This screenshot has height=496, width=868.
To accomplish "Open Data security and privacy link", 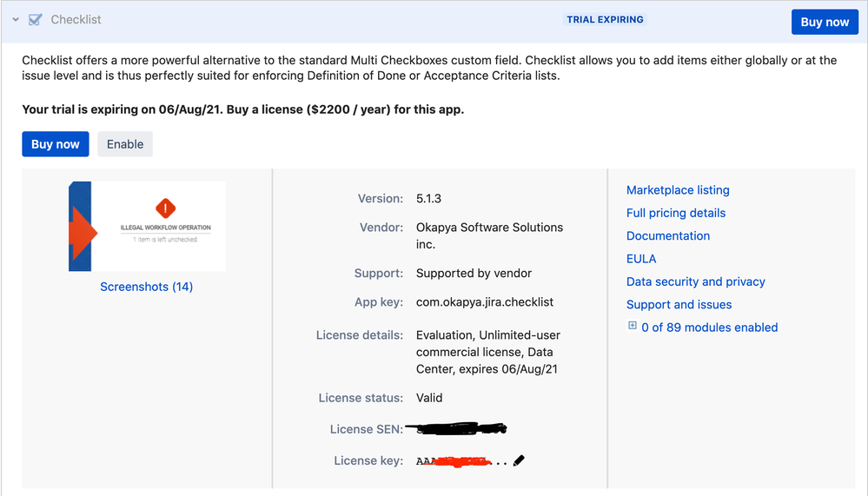I will [696, 281].
